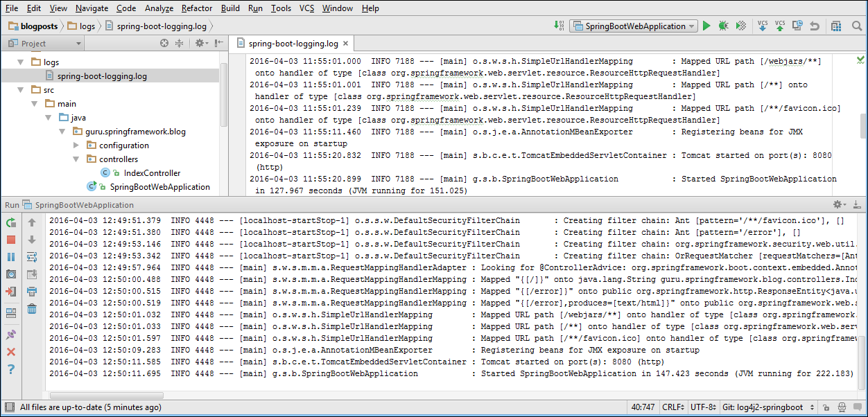The image size is (868, 417).
Task: Click the Make Project build icon
Action: click(x=559, y=26)
